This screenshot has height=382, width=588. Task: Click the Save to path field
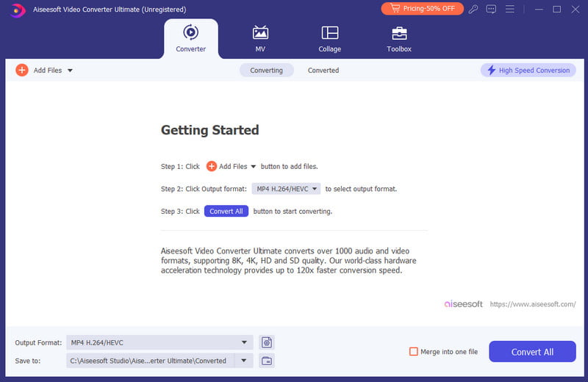151,361
